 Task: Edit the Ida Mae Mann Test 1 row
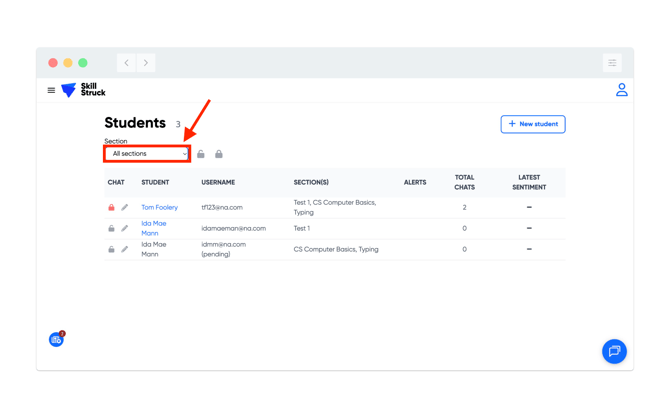[x=125, y=229]
